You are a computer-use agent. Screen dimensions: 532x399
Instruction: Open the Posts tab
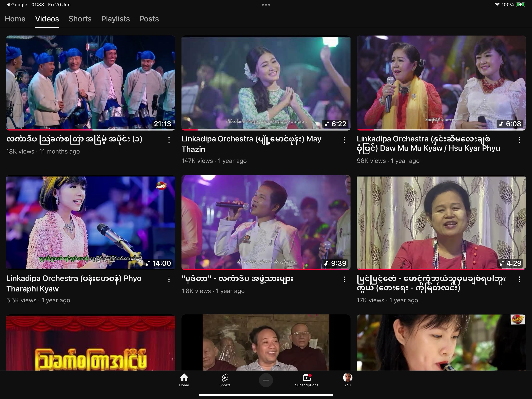[149, 19]
